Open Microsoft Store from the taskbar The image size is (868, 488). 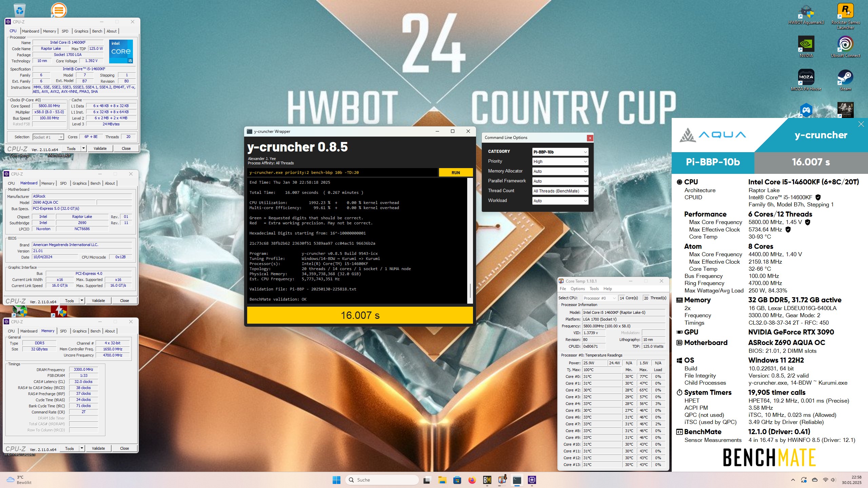[x=457, y=480]
